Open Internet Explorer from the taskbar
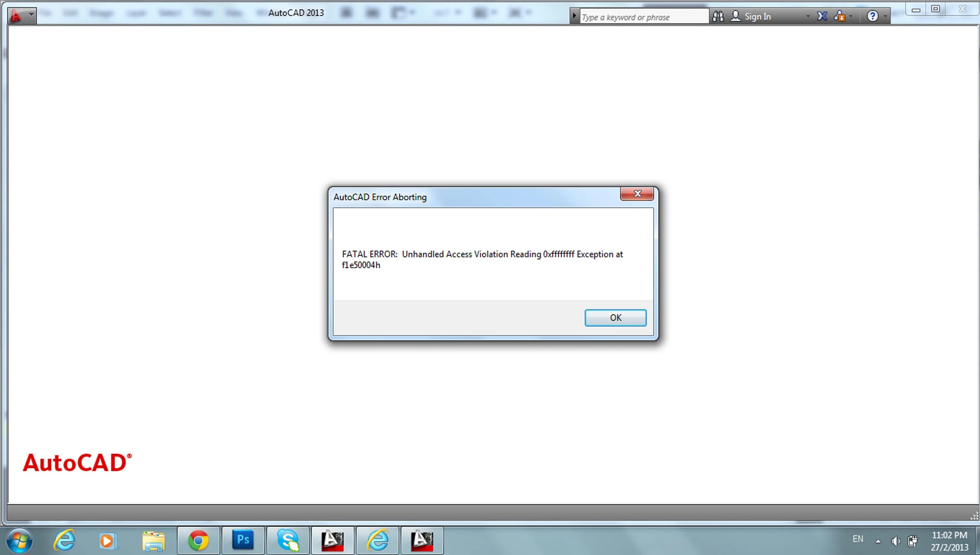980x555 pixels. (65, 540)
